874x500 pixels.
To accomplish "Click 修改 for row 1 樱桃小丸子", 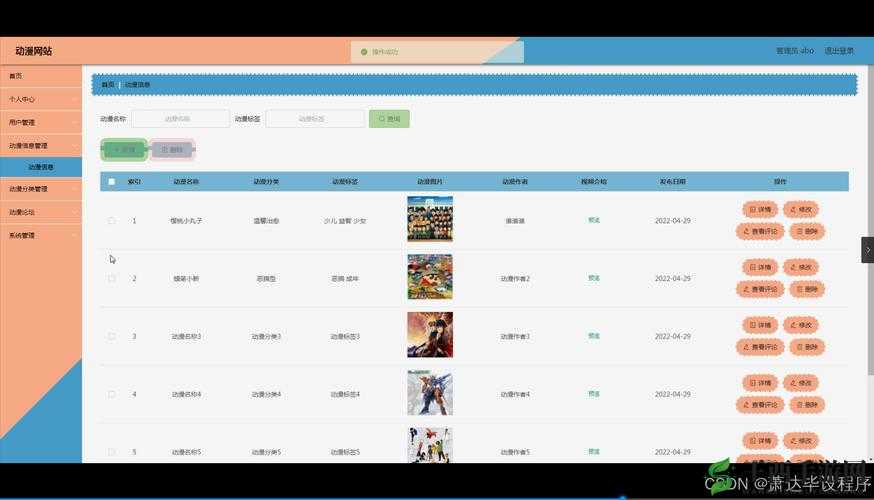I will pyautogui.click(x=801, y=210).
